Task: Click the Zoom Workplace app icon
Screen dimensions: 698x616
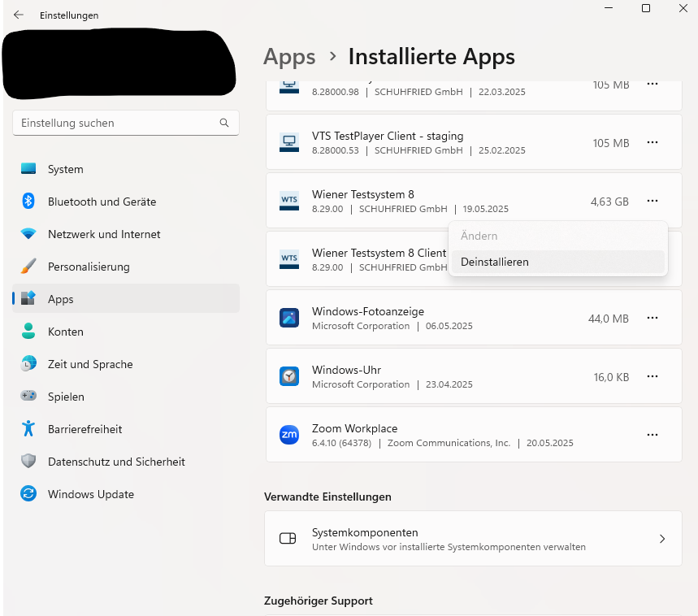Action: click(289, 435)
